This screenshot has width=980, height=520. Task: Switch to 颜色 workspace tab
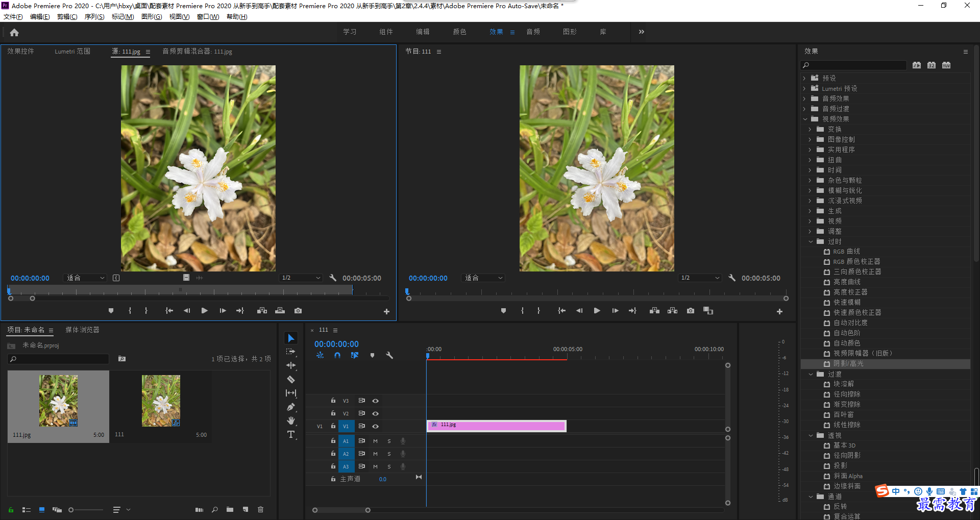click(460, 32)
